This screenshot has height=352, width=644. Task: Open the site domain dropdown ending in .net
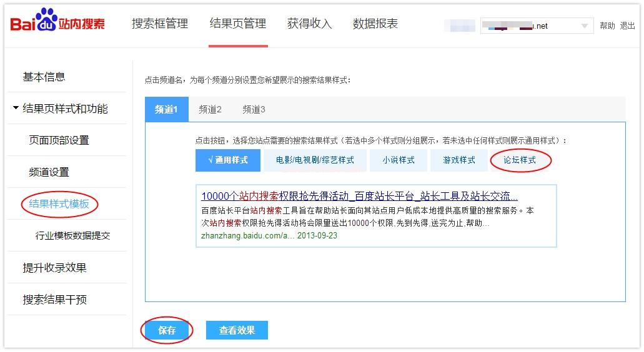(537, 26)
